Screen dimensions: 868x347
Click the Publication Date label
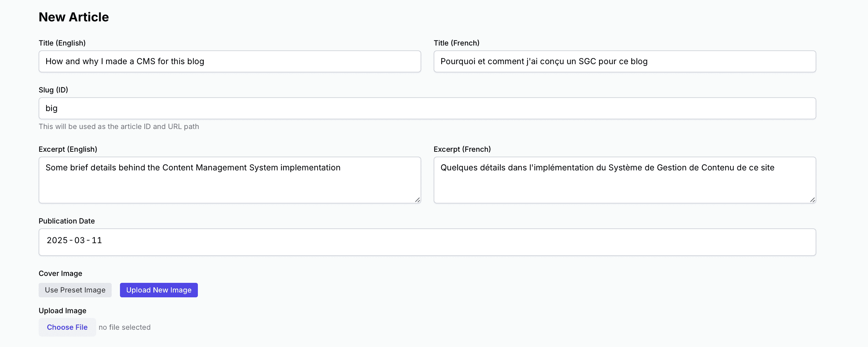tap(67, 221)
